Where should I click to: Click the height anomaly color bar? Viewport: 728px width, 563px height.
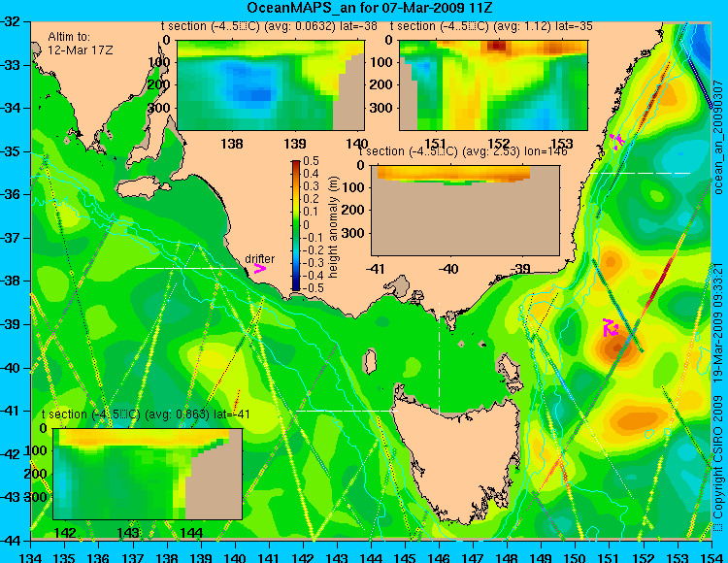point(296,225)
